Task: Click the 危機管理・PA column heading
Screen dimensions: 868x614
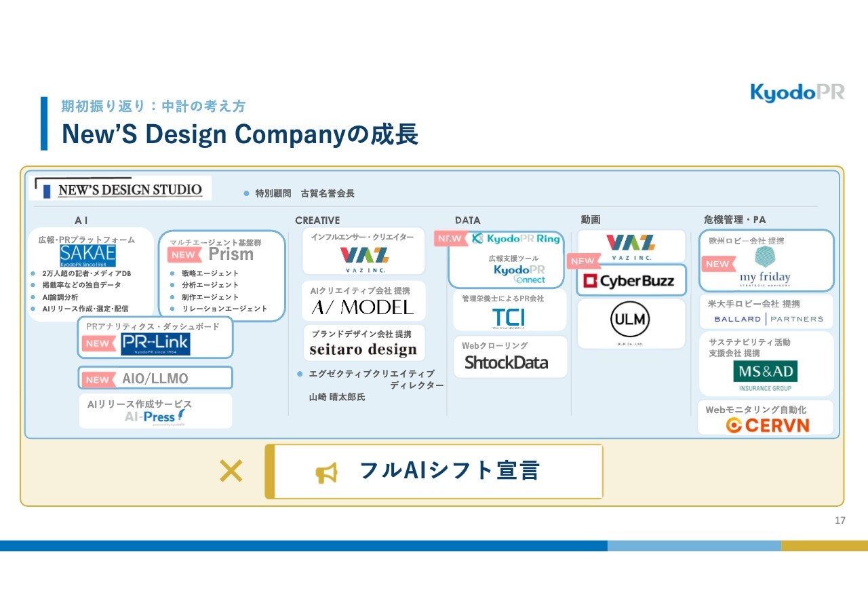Action: (735, 220)
